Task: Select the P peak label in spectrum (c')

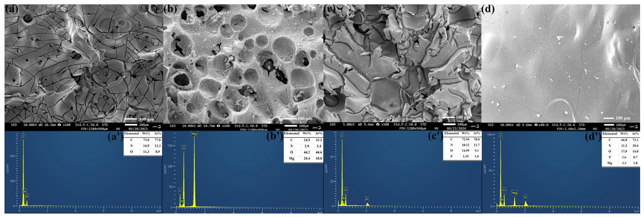Action: tap(367, 199)
